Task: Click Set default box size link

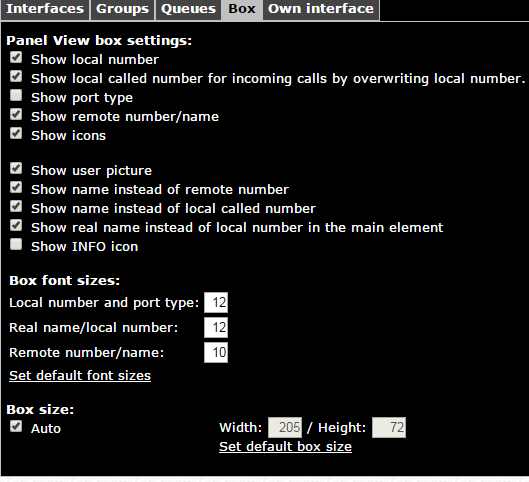Action: (x=285, y=447)
